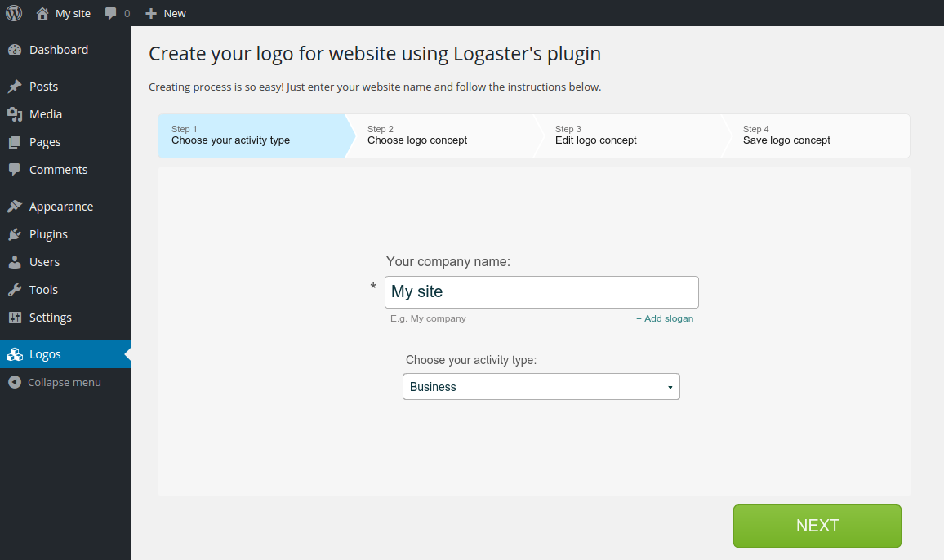Click the plus icon next to New

[151, 13]
